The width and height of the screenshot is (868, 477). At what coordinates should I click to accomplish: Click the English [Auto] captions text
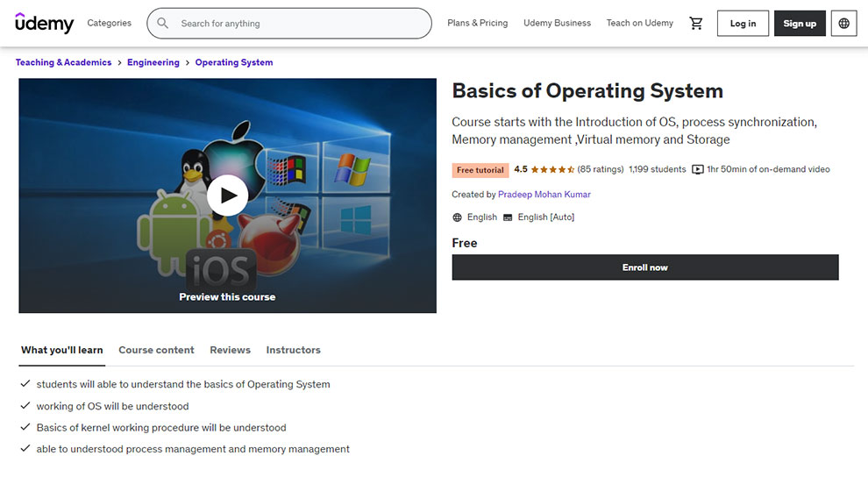point(546,217)
